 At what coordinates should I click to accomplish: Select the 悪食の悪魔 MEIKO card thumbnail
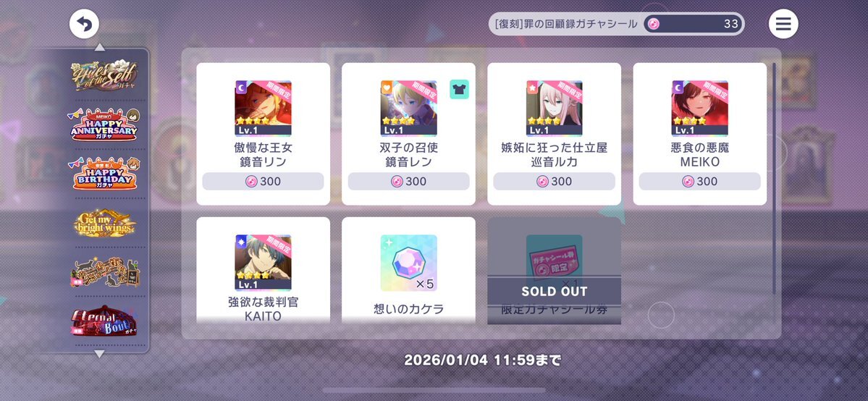click(x=700, y=109)
